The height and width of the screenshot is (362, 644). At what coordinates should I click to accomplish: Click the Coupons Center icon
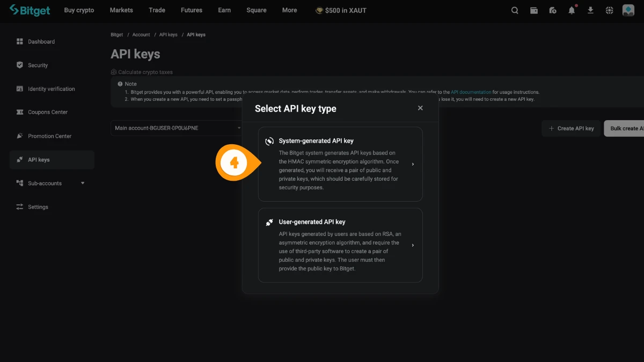20,112
